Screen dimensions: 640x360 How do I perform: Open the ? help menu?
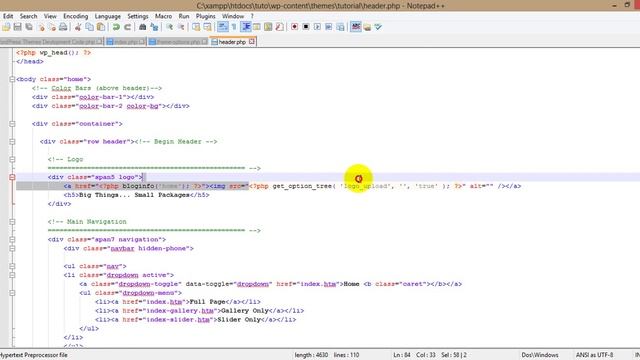coord(252,16)
